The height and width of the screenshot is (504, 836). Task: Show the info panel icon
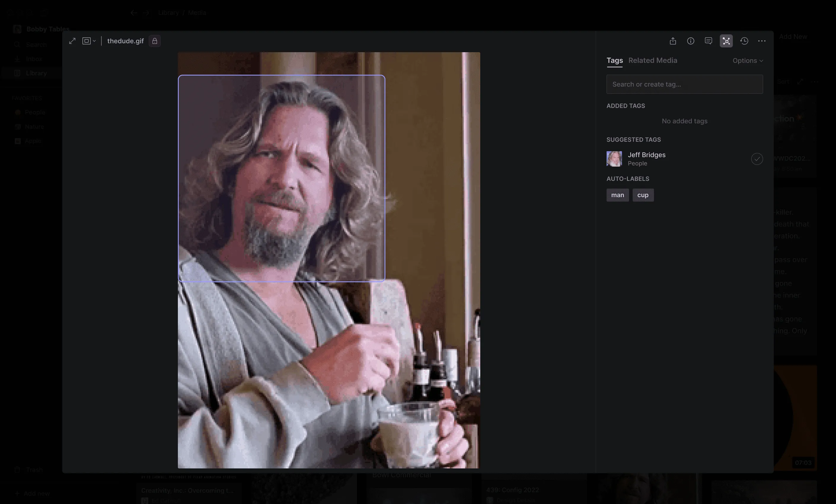[690, 41]
